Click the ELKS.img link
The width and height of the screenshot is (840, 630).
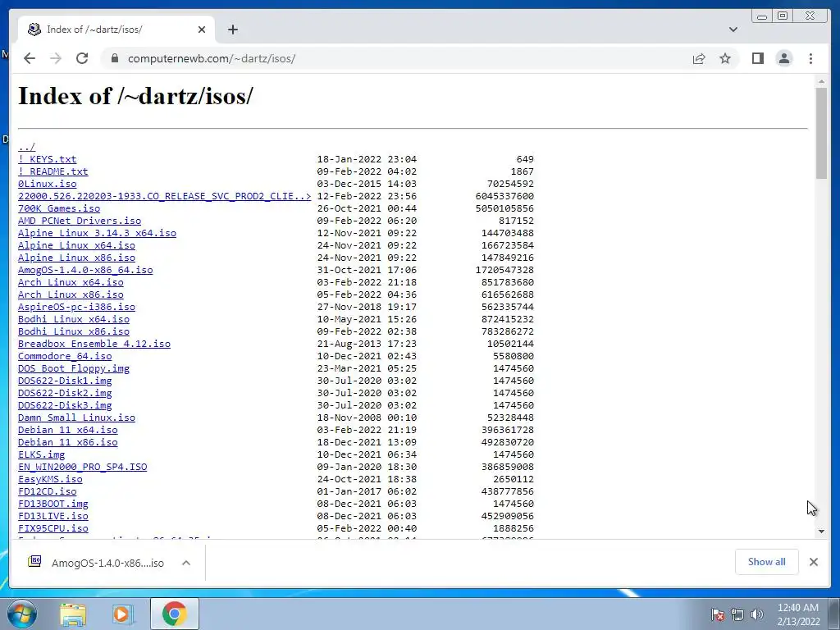point(41,454)
